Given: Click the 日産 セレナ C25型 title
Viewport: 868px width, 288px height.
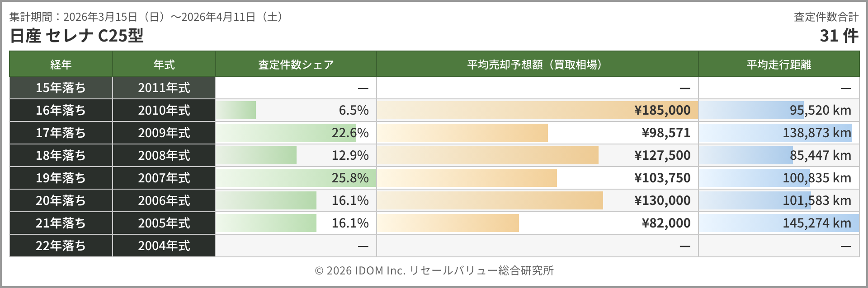Looking at the screenshot, I should tap(77, 36).
